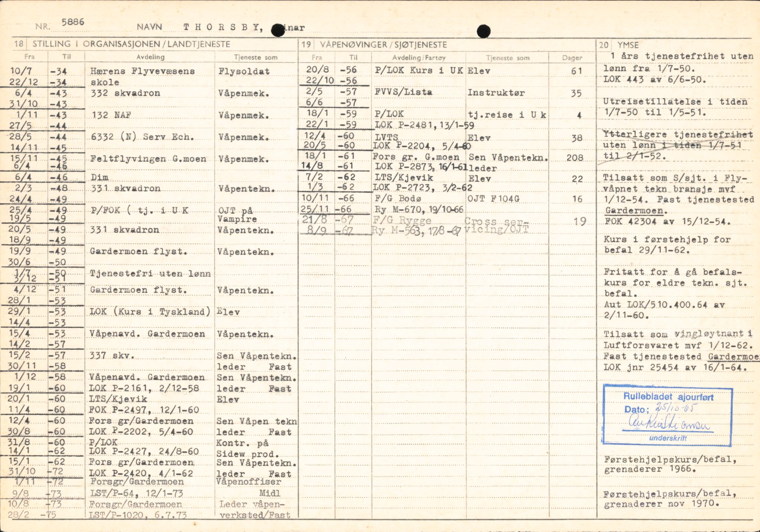Image resolution: width=760 pixels, height=532 pixels.
Task: Click the 'Instruktør' role entry
Action: click(x=496, y=93)
